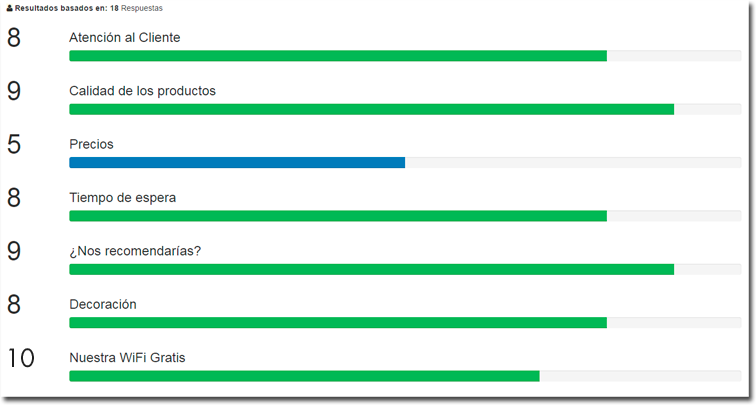Select the 'Tiempo de espera' label
This screenshot has height=405, width=756.
[122, 197]
